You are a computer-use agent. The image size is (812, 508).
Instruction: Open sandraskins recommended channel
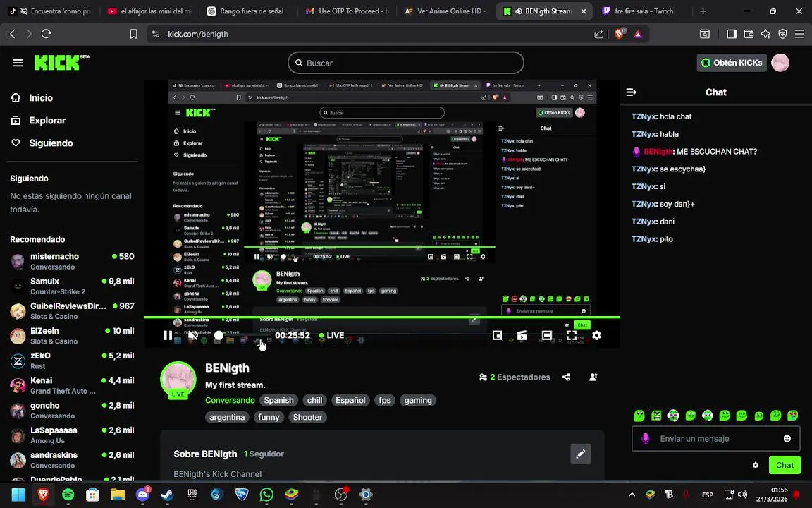pos(72,460)
